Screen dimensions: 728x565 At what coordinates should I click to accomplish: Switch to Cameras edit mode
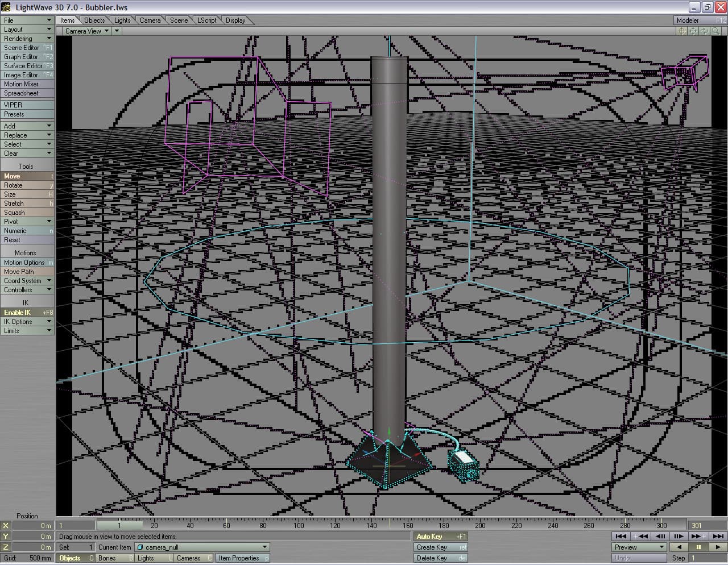tap(193, 558)
